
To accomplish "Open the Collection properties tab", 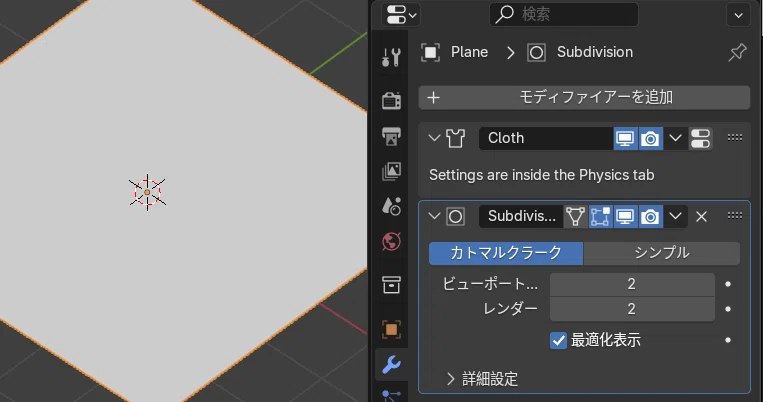I will (391, 285).
